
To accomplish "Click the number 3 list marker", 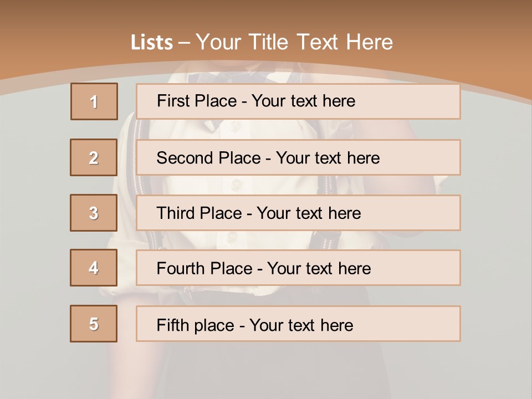I will [94, 213].
